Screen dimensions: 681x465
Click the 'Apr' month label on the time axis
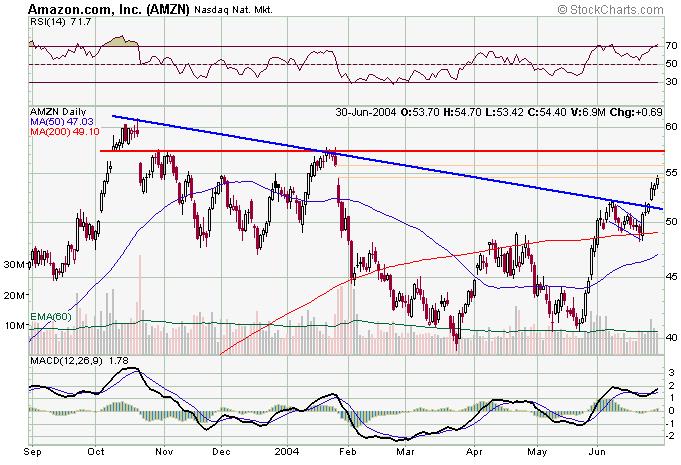tap(474, 452)
